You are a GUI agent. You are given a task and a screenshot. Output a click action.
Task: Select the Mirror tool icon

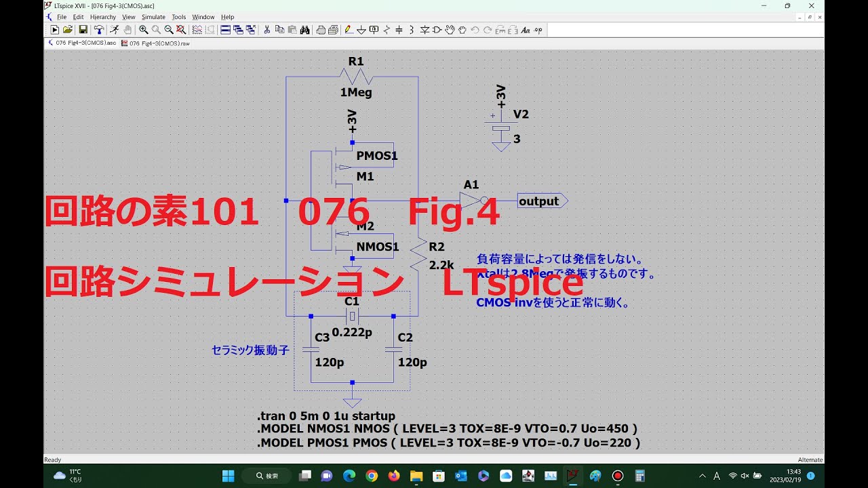click(512, 30)
